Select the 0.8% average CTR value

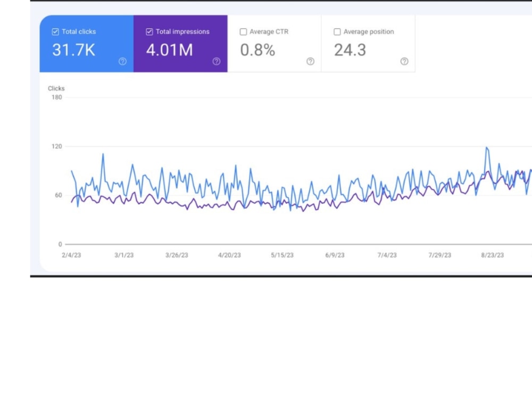[x=257, y=50]
